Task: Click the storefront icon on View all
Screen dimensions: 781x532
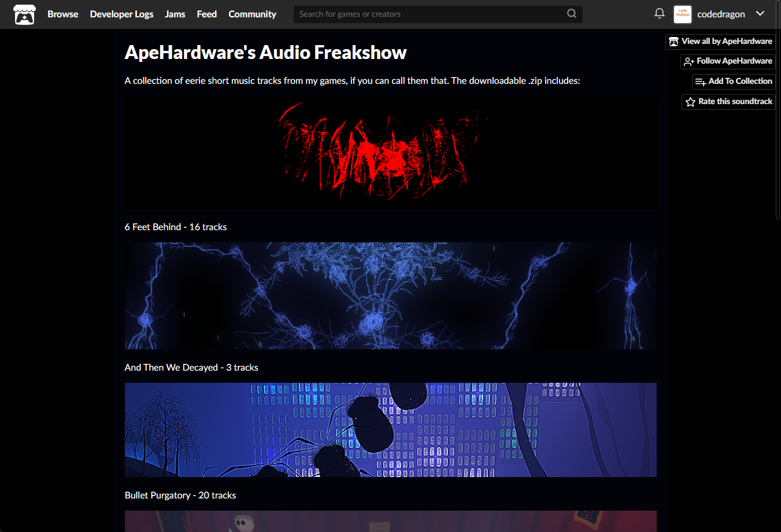Action: click(x=674, y=42)
